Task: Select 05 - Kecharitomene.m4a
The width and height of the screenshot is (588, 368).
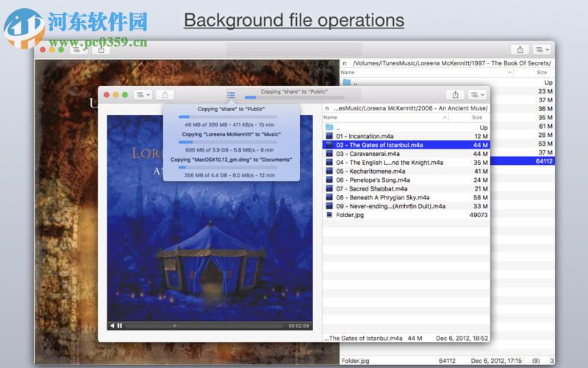Action: click(406, 171)
